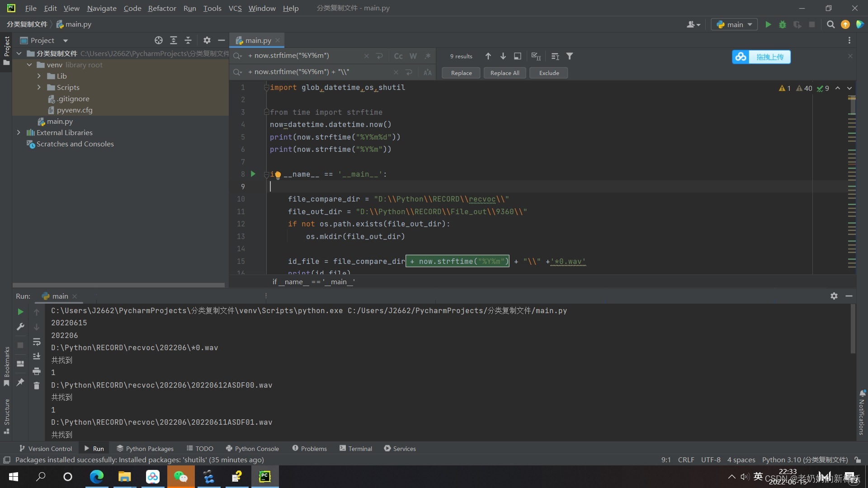The image size is (868, 488).
Task: Rerun main with green arrow in Run panel
Action: [x=20, y=312]
